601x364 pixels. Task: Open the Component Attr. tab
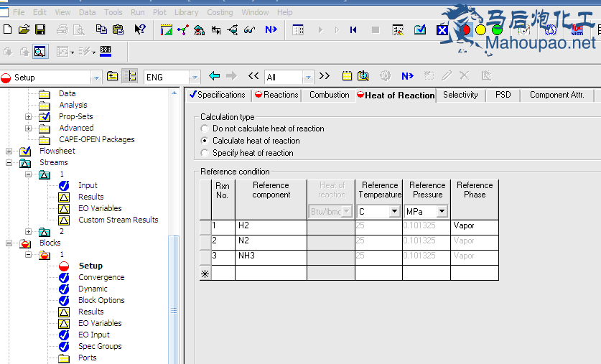tap(557, 95)
